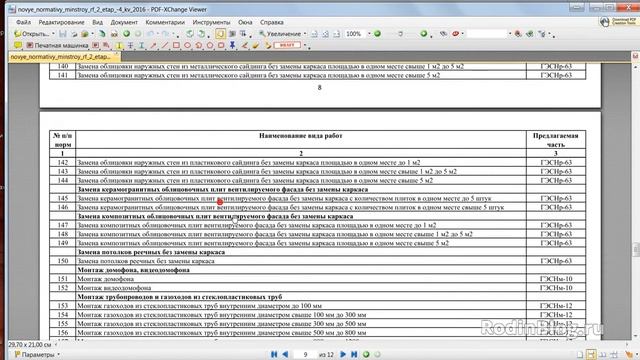
Task: Click the red search eye icon
Action: click(x=456, y=34)
